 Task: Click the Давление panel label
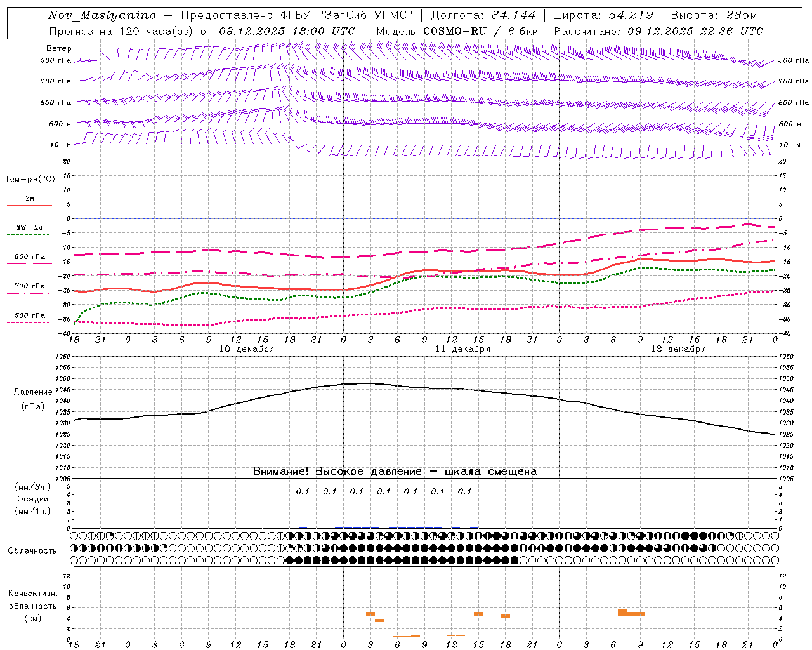point(33,392)
